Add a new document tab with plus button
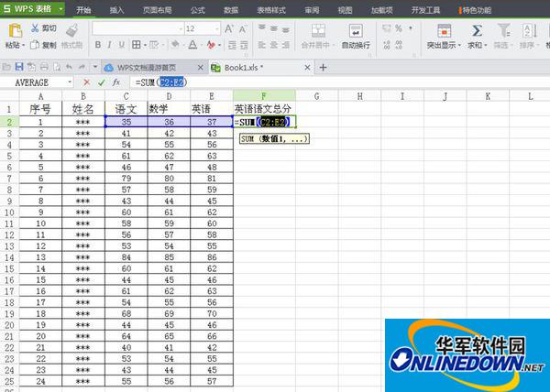 click(x=323, y=67)
